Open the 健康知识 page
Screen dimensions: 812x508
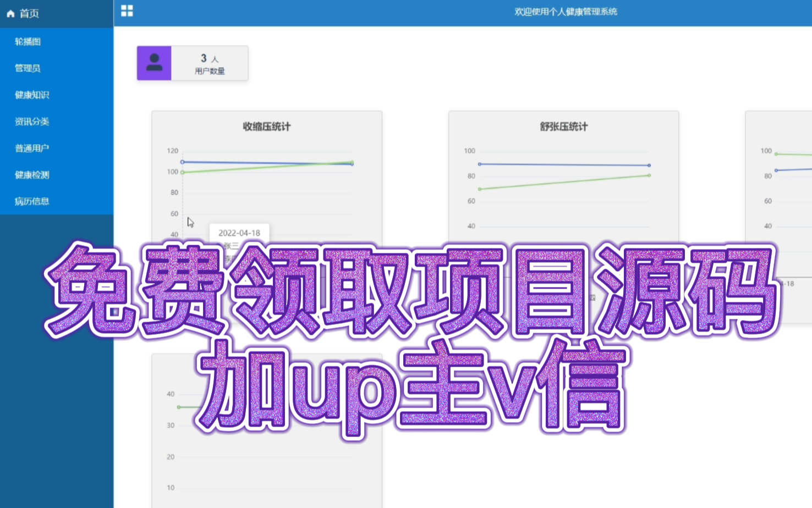31,95
